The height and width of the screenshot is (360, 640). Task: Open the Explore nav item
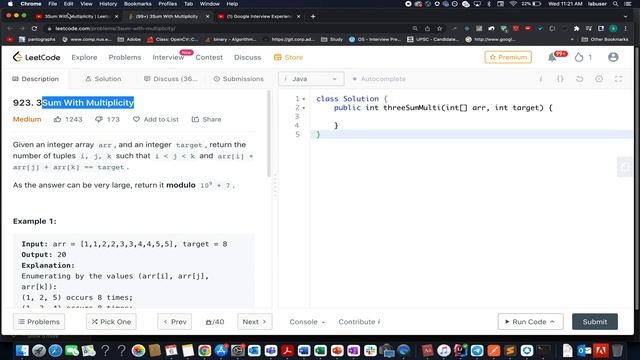pos(84,57)
